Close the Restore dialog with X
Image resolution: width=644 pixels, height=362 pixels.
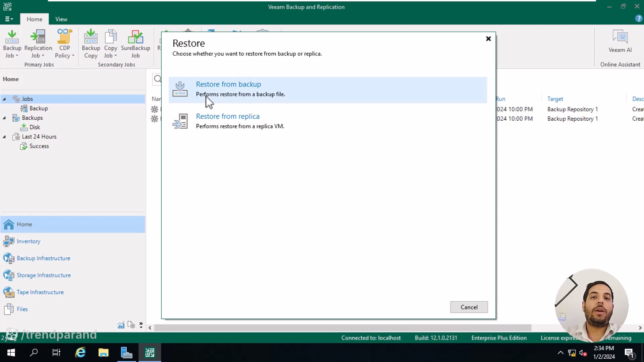click(x=488, y=39)
